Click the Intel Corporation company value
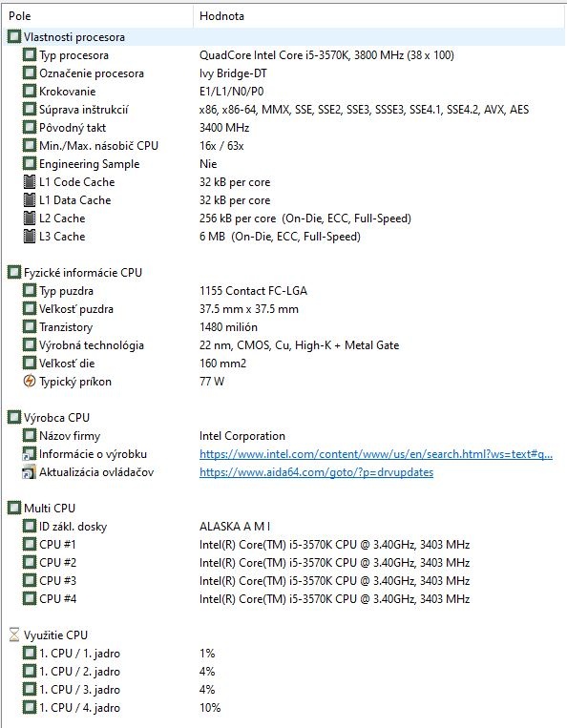The image size is (567, 728). pyautogui.click(x=242, y=435)
